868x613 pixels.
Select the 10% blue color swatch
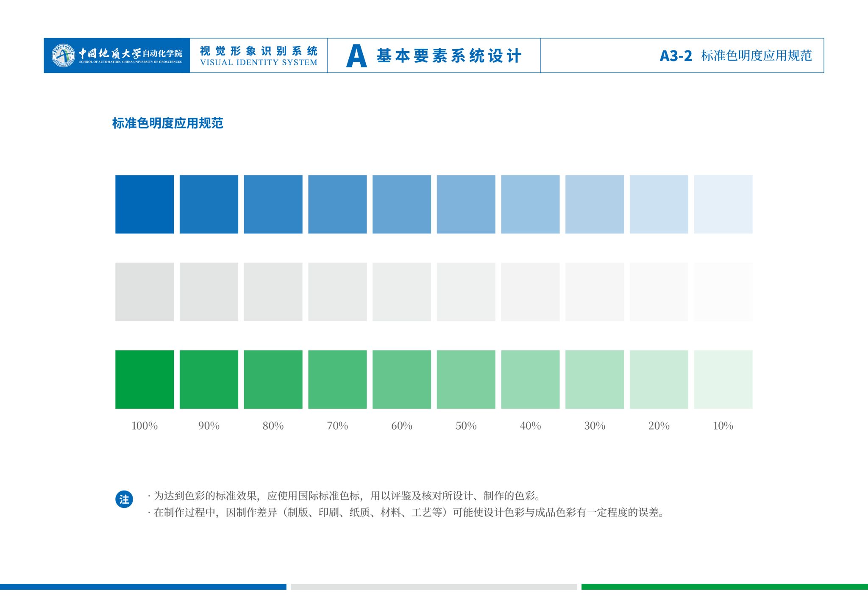pos(723,204)
